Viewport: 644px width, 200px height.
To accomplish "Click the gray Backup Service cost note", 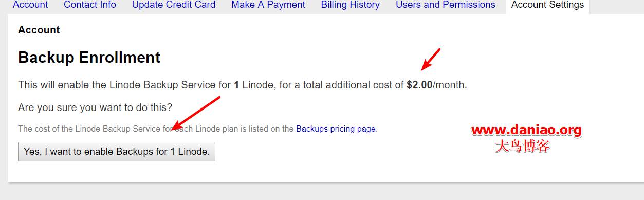I will (198, 129).
